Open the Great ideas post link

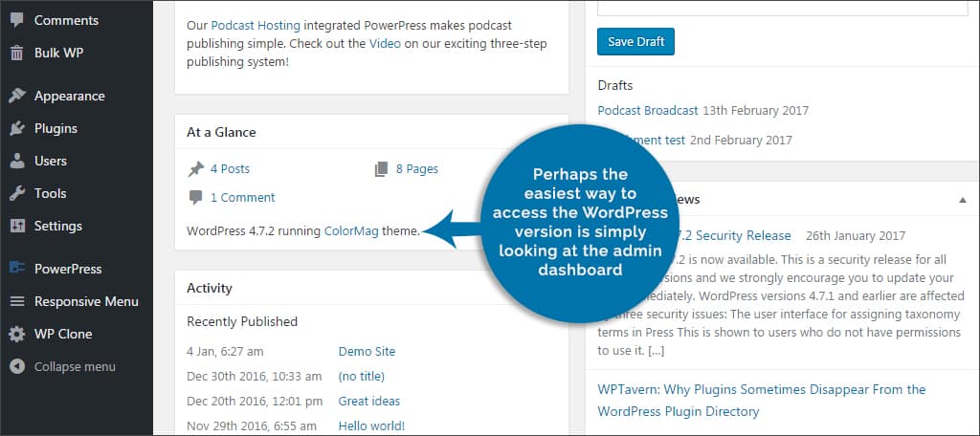coord(369,402)
